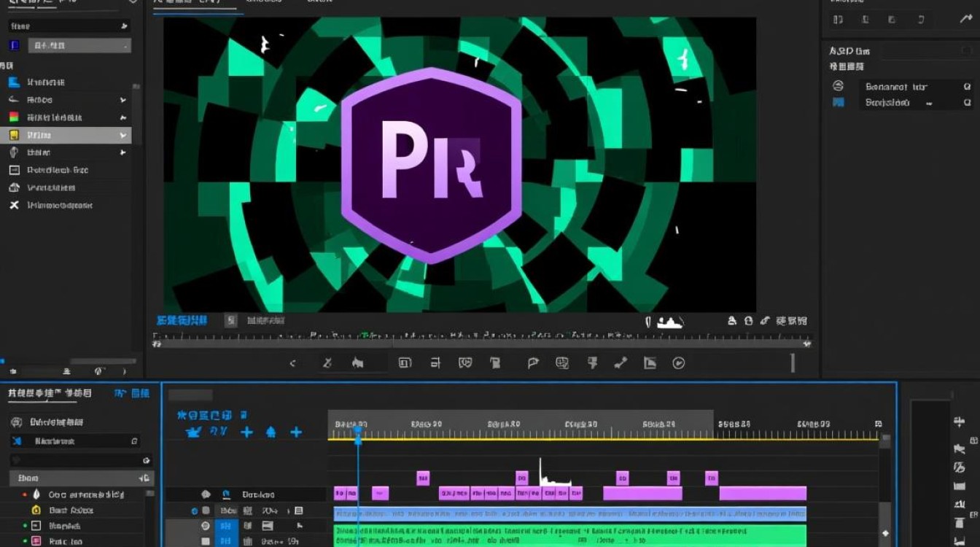Select the blue tab label in project panel header
Image resolution: width=980 pixels, height=547 pixels.
[x=132, y=393]
